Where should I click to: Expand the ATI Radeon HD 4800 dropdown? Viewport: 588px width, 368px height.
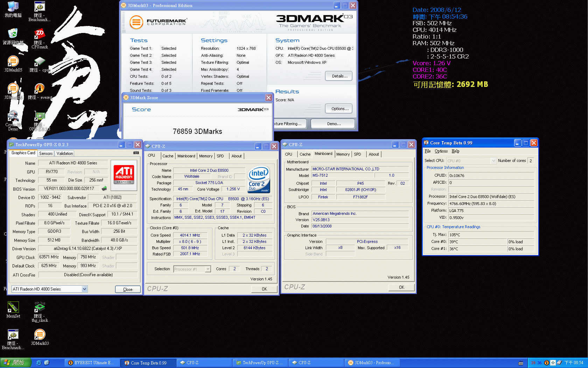[84, 289]
